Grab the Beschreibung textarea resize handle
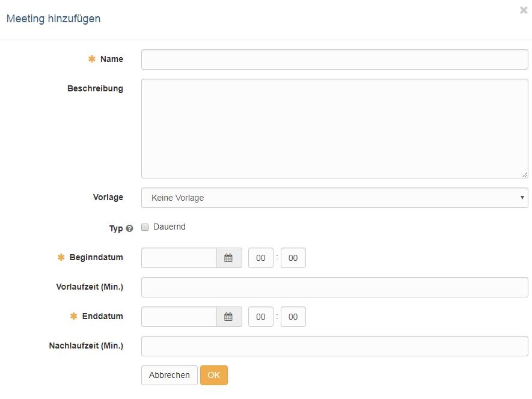The width and height of the screenshot is (532, 399). [x=525, y=175]
